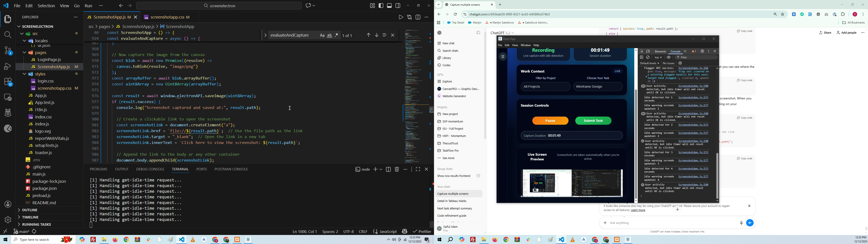
Task: Split the terminal pane
Action: (388, 169)
